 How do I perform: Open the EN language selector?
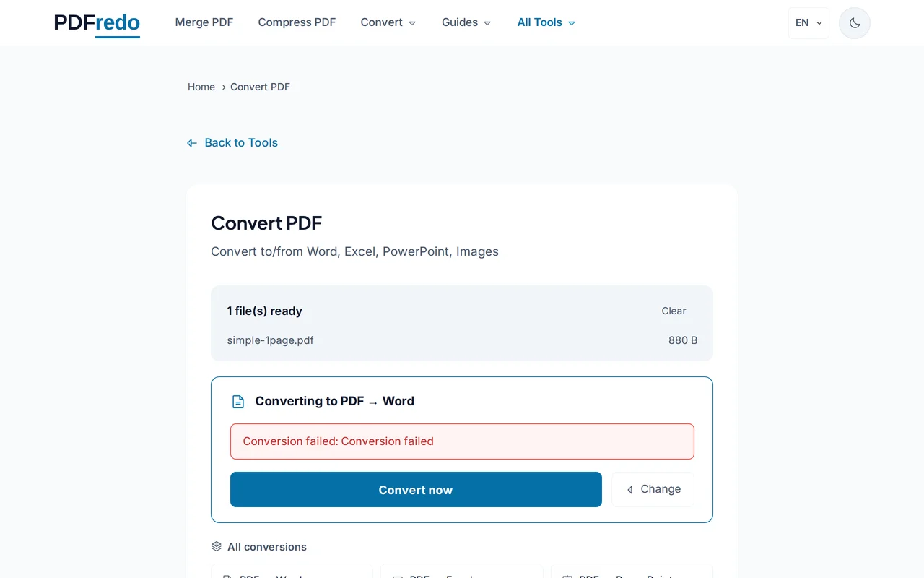point(808,22)
